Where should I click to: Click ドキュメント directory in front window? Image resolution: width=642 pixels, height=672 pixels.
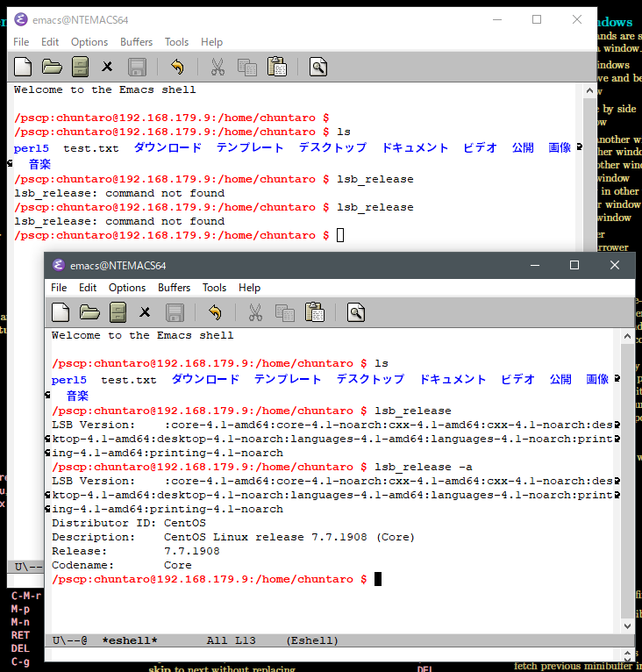453,379
